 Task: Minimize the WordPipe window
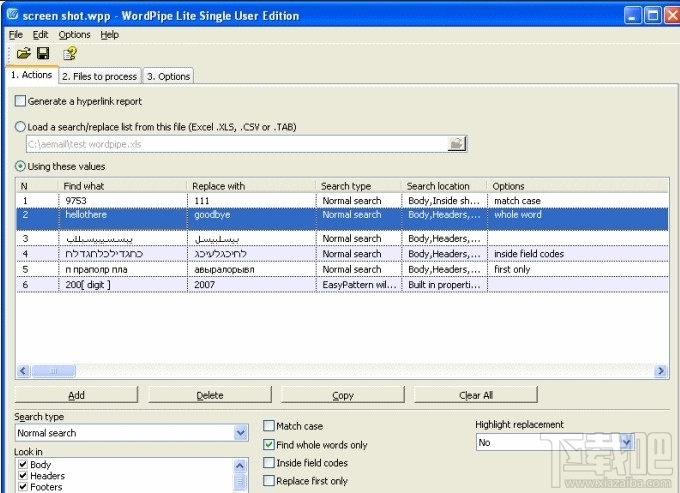coord(632,16)
